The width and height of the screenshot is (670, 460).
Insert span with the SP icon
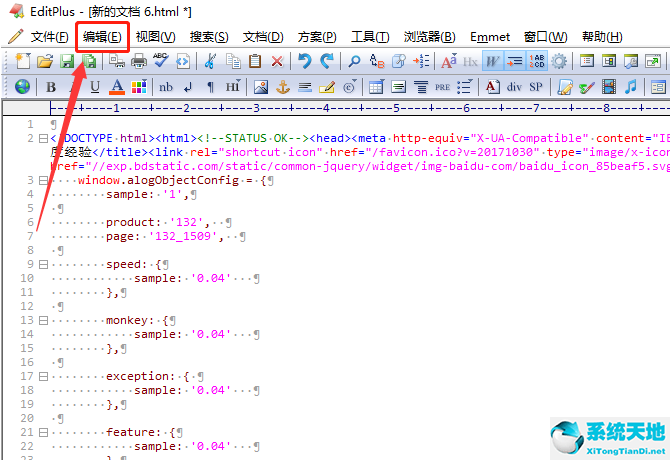pyautogui.click(x=535, y=87)
